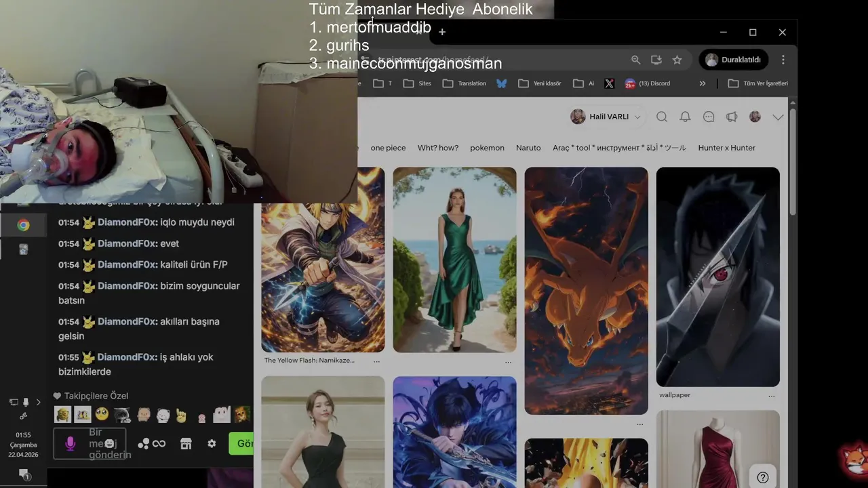The height and width of the screenshot is (488, 868).
Task: Open Translation bookmark folder
Action: pos(465,83)
